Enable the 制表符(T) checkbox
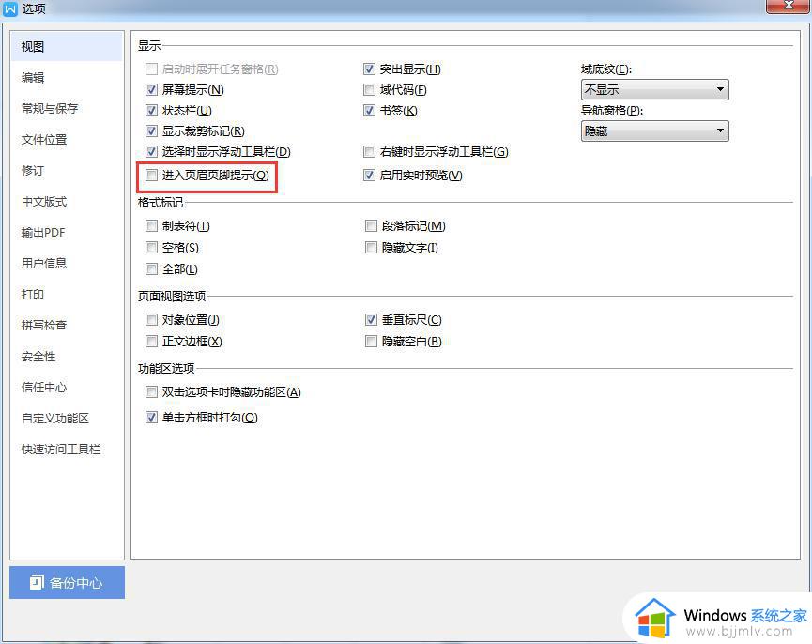This screenshot has height=644, width=812. (x=151, y=225)
